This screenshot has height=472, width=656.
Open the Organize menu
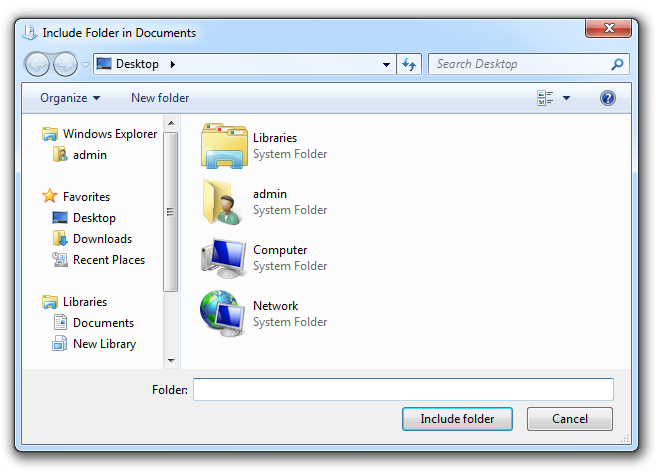coord(70,98)
